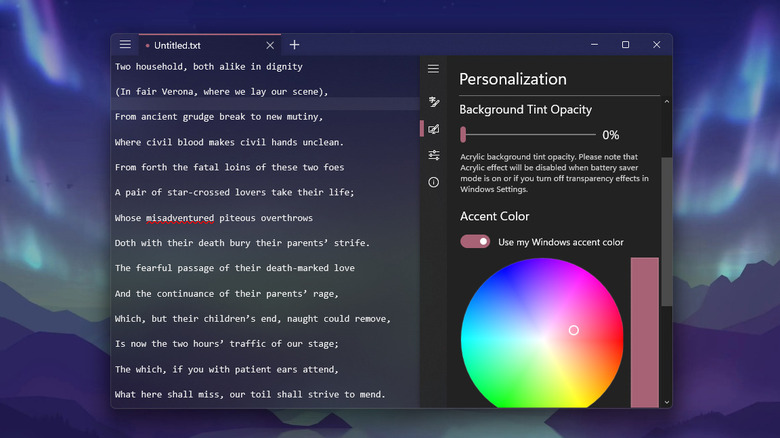Open Text & Editor settings page icon

click(433, 102)
